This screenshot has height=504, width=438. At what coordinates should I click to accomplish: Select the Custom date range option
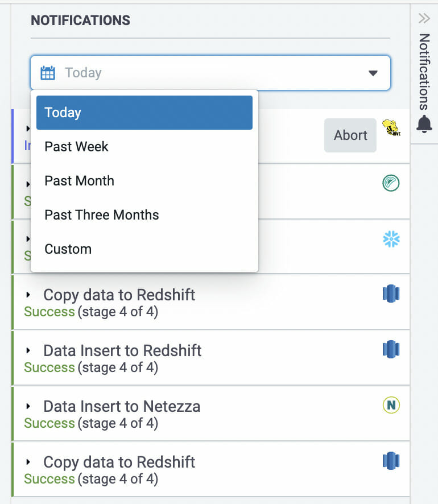(68, 249)
